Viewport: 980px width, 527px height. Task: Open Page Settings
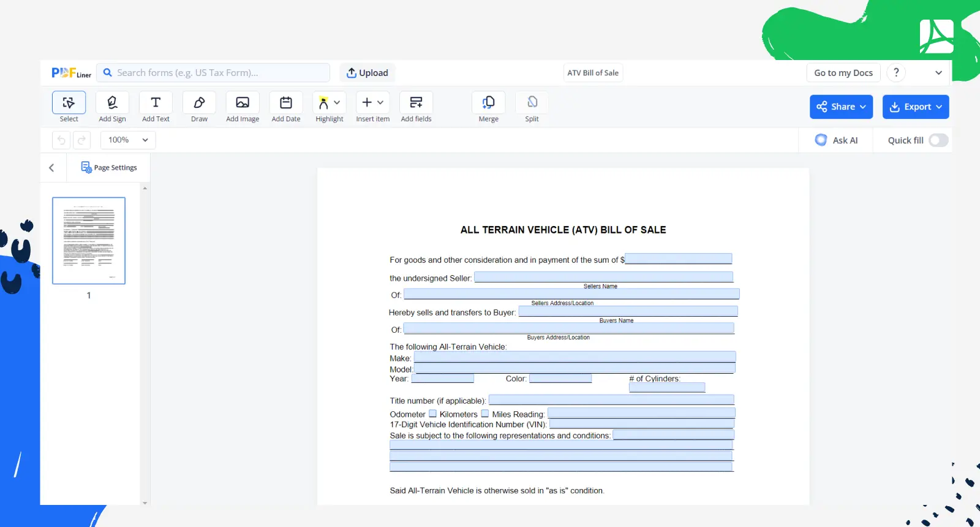point(109,167)
